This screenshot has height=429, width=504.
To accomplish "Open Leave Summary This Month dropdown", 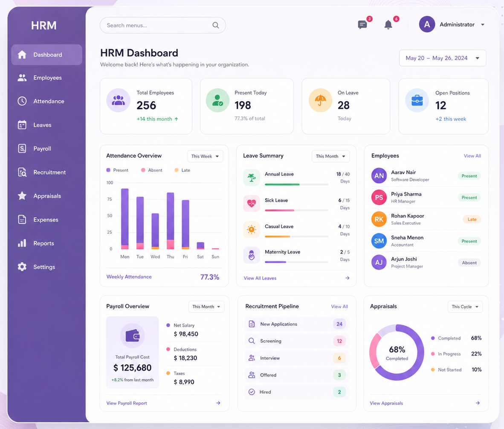I will pos(330,156).
